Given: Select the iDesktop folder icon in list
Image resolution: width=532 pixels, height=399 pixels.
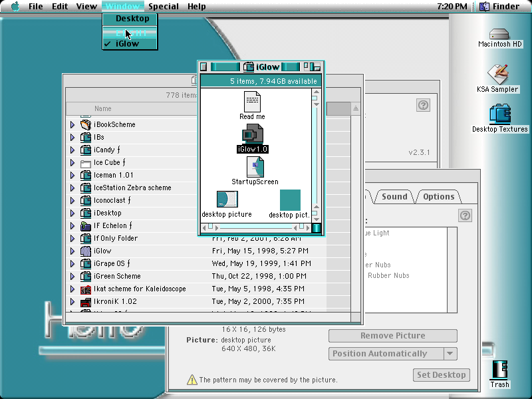Looking at the screenshot, I should tap(86, 213).
